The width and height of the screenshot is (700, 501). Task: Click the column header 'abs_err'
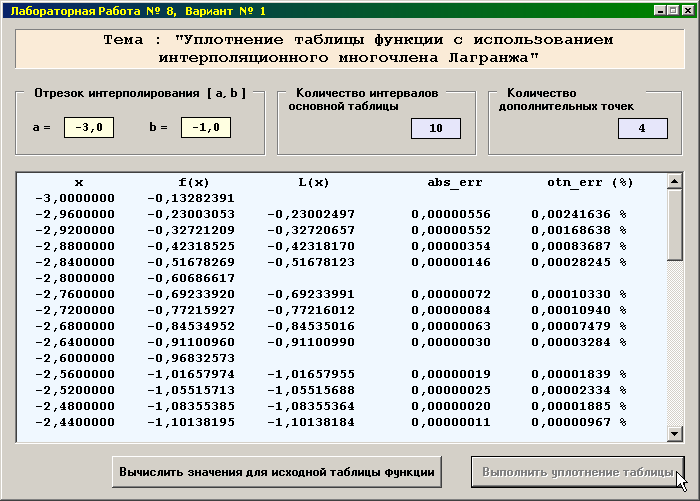454,182
